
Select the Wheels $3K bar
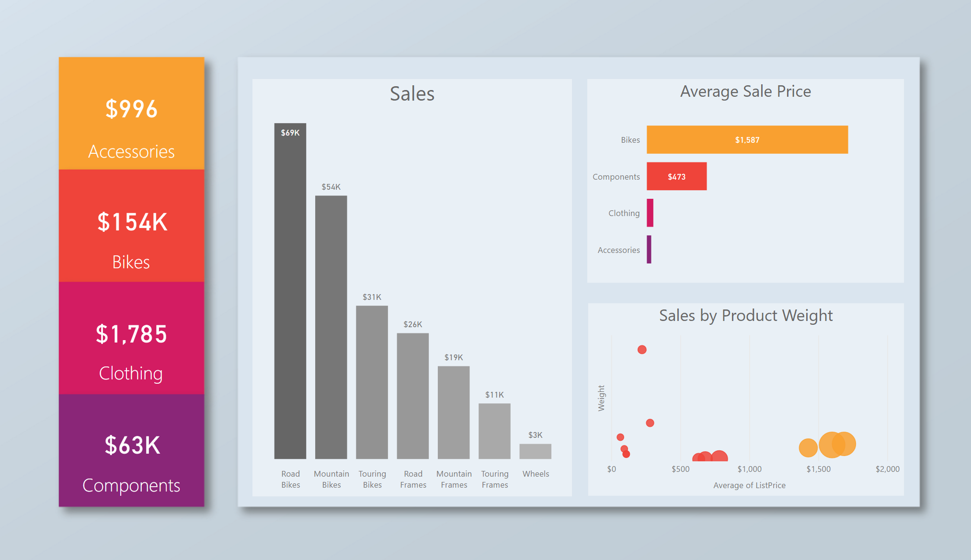536,450
